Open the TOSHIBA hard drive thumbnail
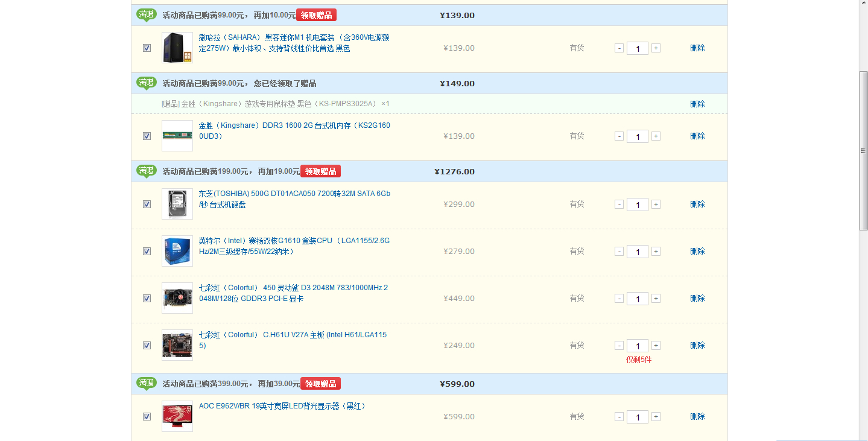Viewport: 868px width, 441px height. [x=177, y=204]
